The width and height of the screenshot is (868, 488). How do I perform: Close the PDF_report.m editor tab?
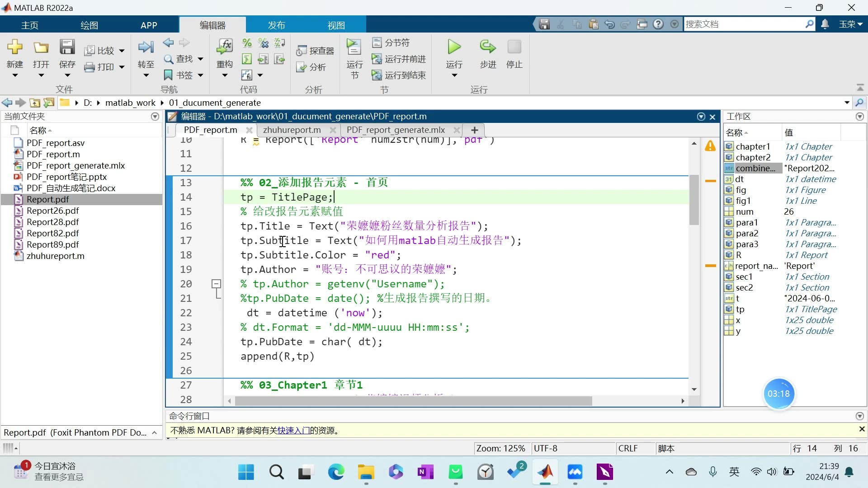249,130
